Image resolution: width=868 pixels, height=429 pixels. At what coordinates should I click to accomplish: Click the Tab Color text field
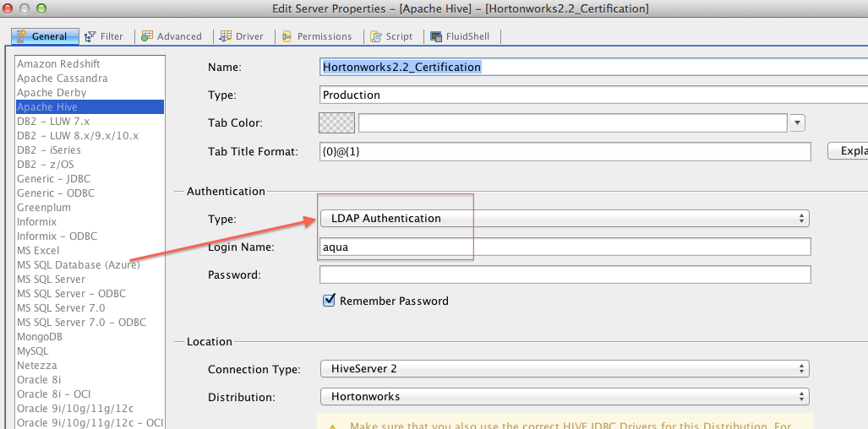click(x=573, y=122)
